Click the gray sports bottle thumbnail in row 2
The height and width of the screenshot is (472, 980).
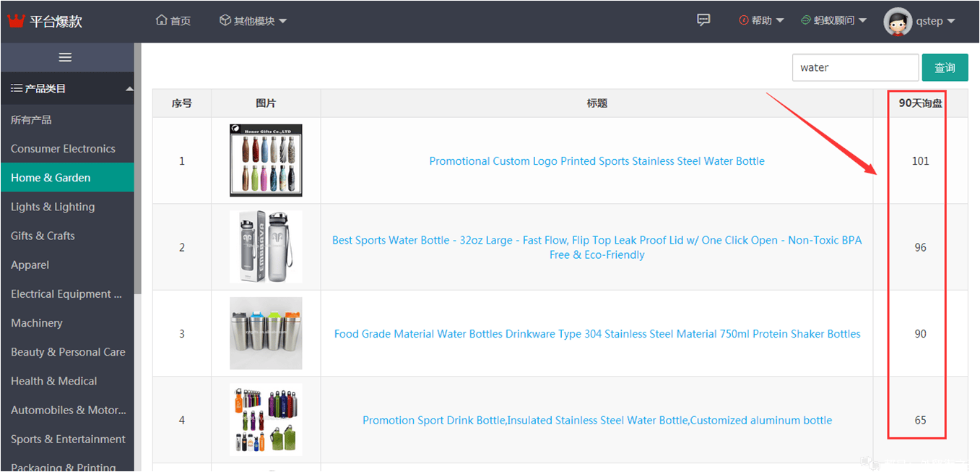tap(266, 247)
